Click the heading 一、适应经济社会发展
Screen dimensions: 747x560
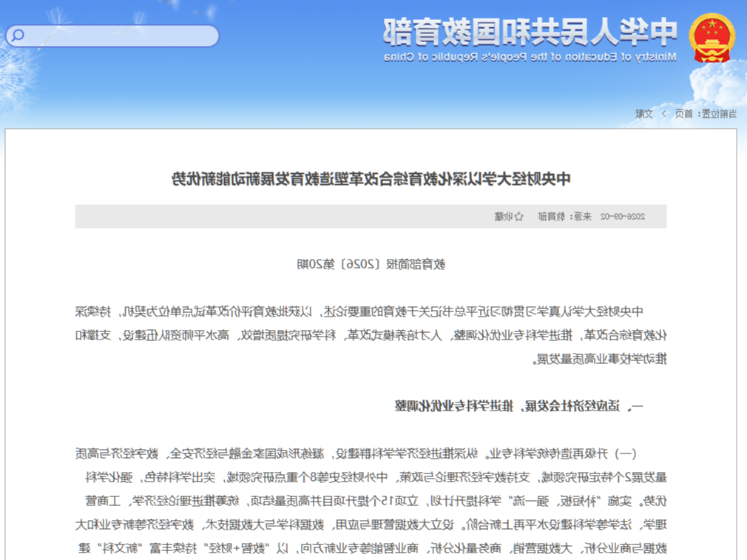[x=519, y=406]
